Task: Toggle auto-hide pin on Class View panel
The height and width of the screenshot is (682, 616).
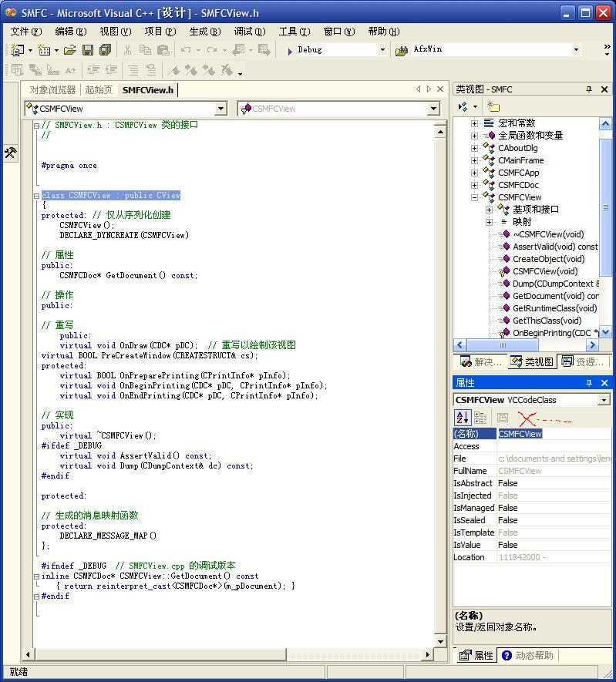Action: pyautogui.click(x=589, y=89)
